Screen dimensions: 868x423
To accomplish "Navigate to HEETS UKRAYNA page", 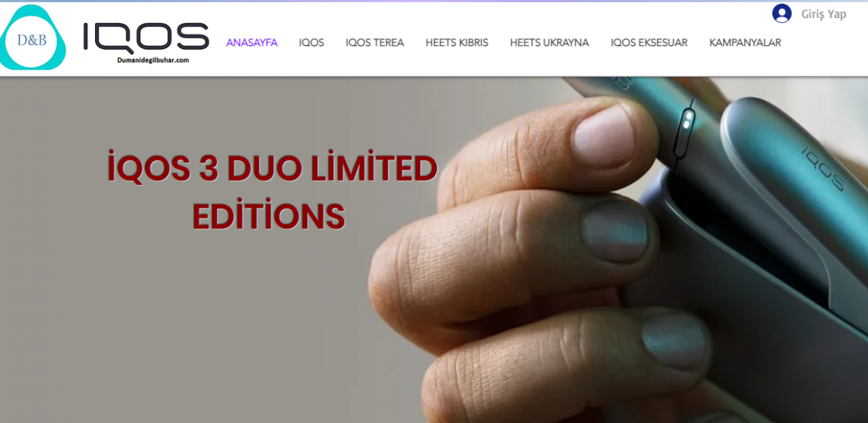I will (549, 42).
